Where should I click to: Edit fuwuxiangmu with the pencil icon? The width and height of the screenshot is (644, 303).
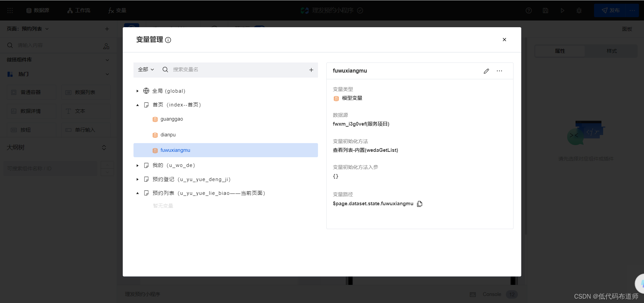click(x=486, y=71)
